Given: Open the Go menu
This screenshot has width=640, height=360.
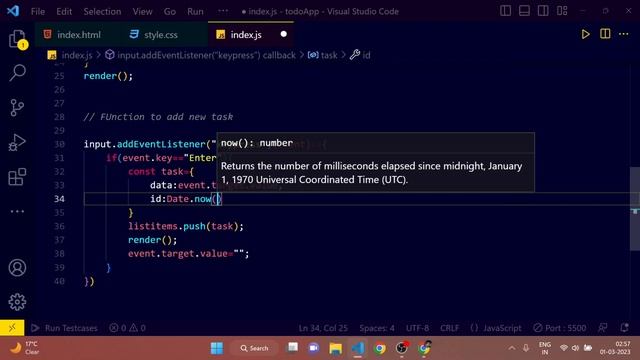Looking at the screenshot, I should [x=170, y=11].
